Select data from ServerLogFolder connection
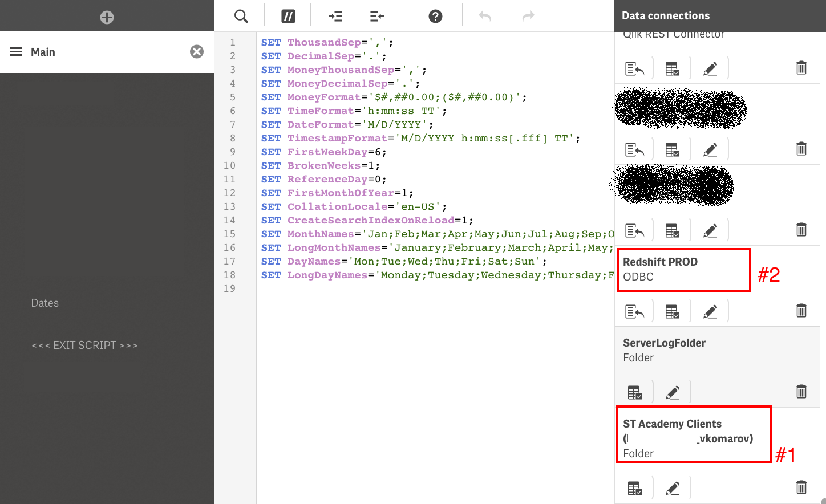Screen dimensions: 826x504 634,392
